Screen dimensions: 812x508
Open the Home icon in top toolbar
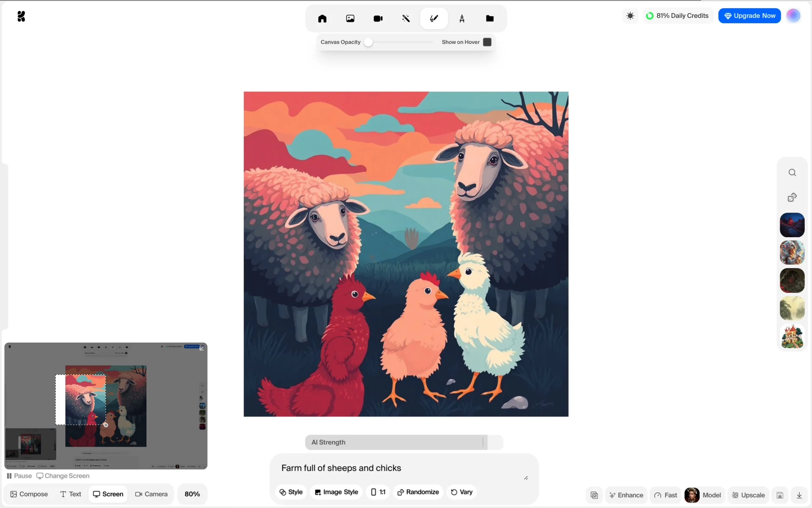pyautogui.click(x=322, y=18)
